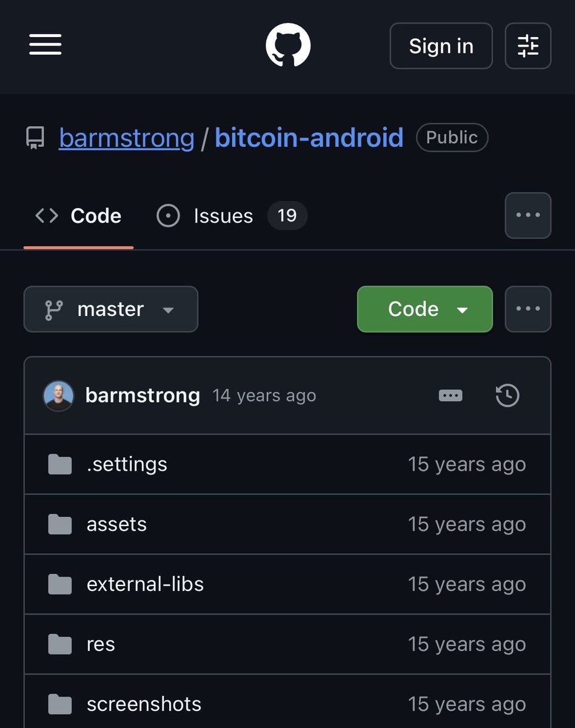
Task: Open the .settings folder icon
Action: [x=59, y=465]
